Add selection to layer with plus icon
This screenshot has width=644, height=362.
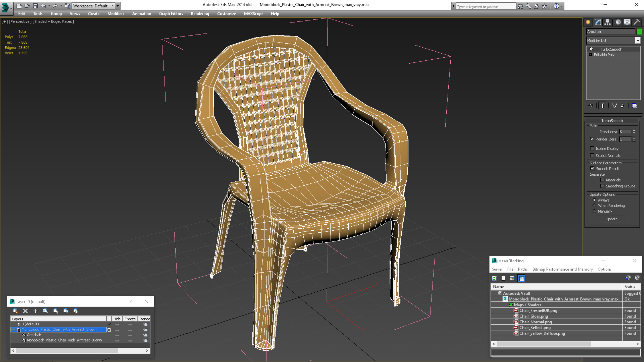click(x=35, y=311)
